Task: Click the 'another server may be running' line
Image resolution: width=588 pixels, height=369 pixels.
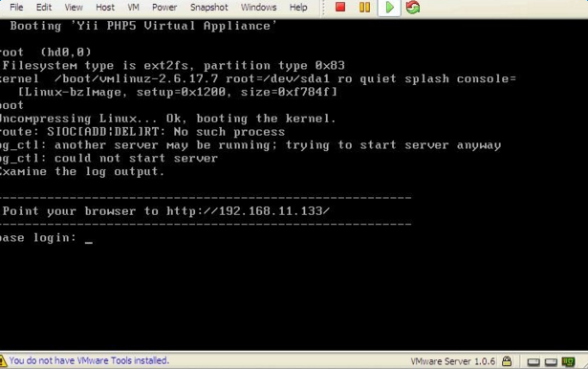Action: click(x=250, y=145)
